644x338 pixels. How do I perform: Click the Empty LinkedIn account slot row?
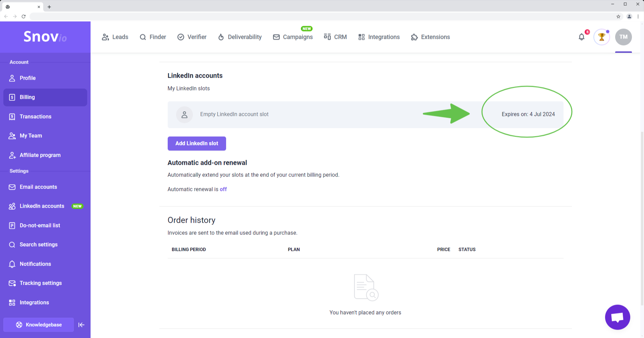[365, 115]
